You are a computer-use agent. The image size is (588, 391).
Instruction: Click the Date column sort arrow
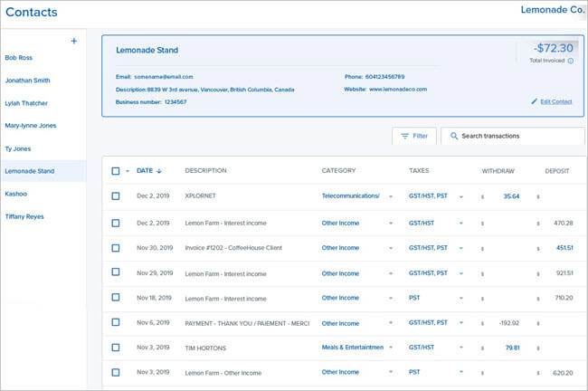159,170
